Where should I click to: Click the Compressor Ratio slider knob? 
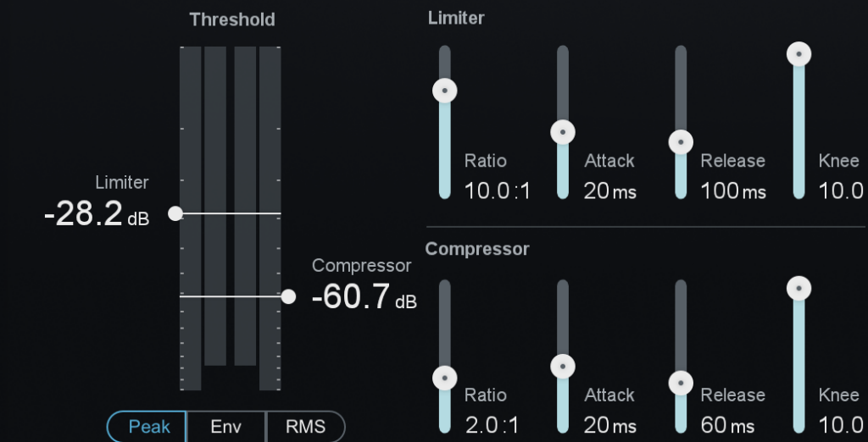pyautogui.click(x=444, y=378)
